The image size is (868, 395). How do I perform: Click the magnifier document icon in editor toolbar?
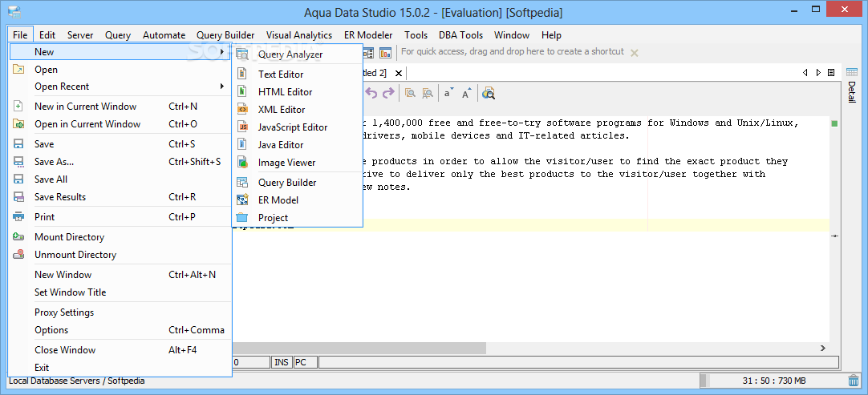pos(488,93)
